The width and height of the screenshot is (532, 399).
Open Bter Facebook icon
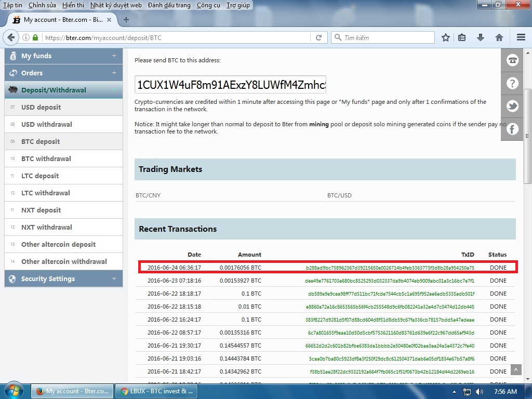[x=512, y=129]
